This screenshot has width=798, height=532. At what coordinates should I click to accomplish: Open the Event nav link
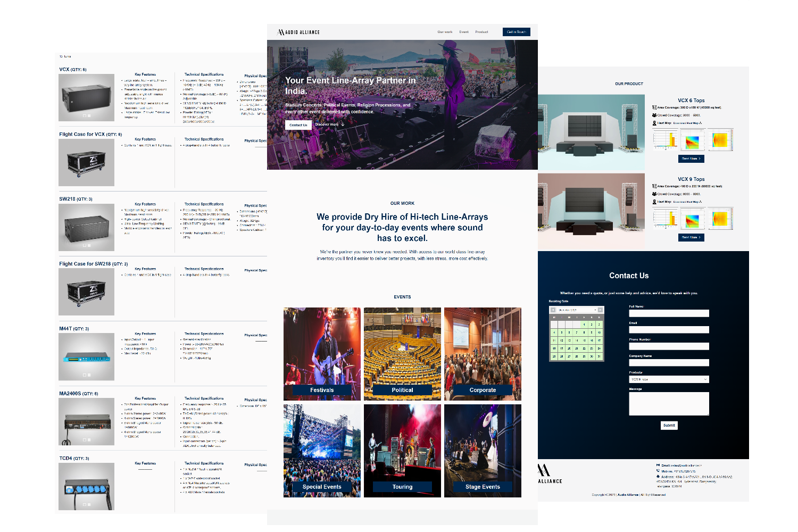click(x=464, y=32)
